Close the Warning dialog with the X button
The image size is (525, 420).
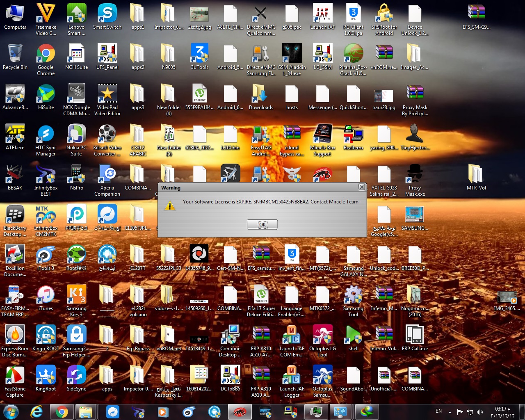tap(361, 187)
